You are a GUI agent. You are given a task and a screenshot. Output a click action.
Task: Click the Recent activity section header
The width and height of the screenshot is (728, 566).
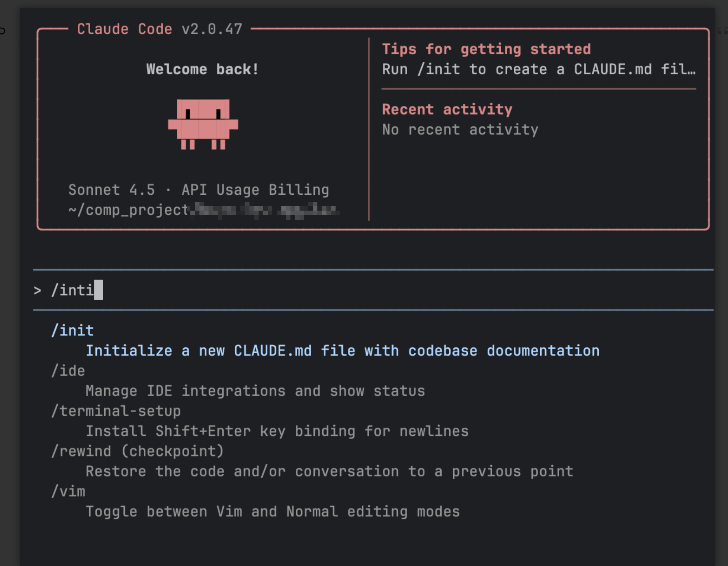point(447,109)
